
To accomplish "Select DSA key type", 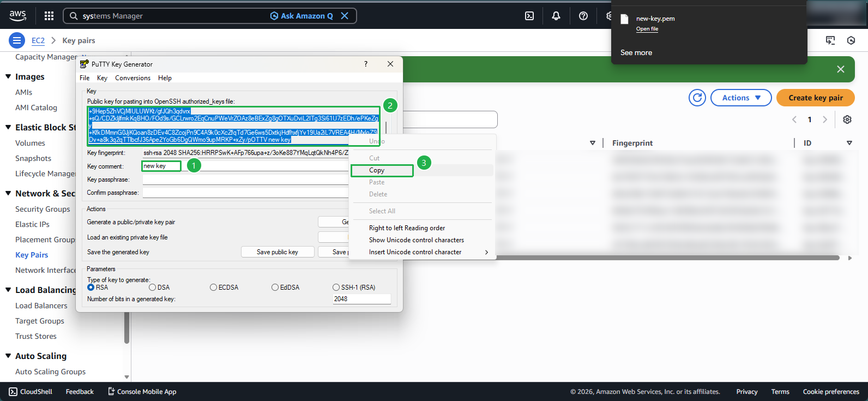I will point(153,288).
